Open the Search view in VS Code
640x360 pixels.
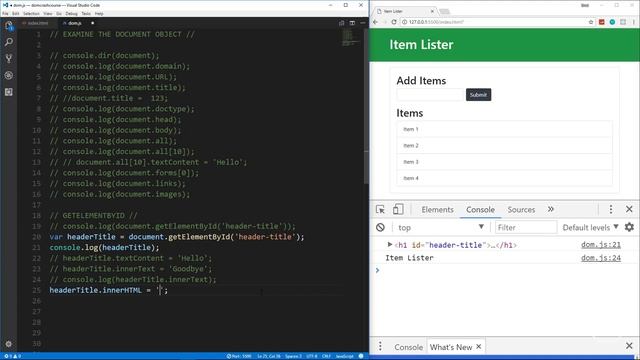pyautogui.click(x=9, y=42)
